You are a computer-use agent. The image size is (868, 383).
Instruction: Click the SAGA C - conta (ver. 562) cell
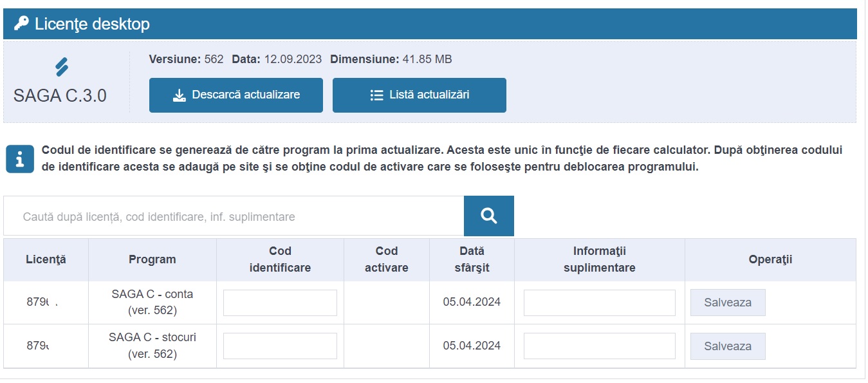click(152, 302)
